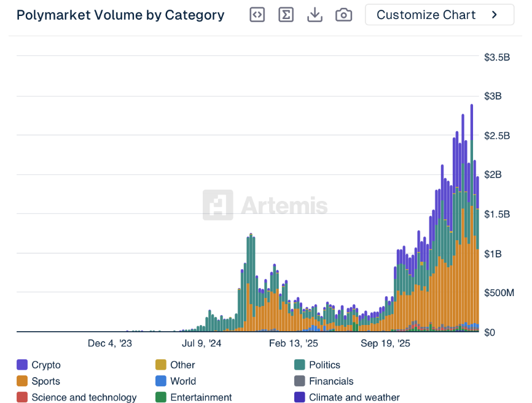Toggle Climate and weather legend entry

coord(354,397)
